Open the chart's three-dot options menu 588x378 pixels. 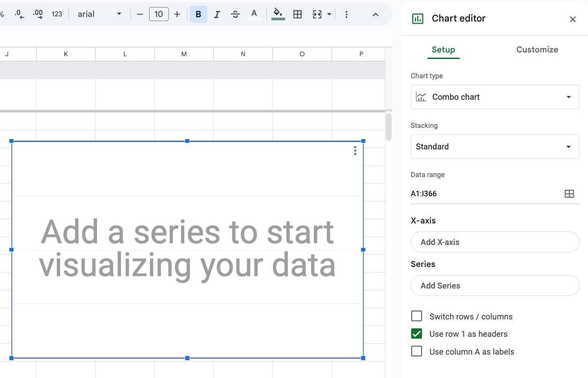(355, 150)
